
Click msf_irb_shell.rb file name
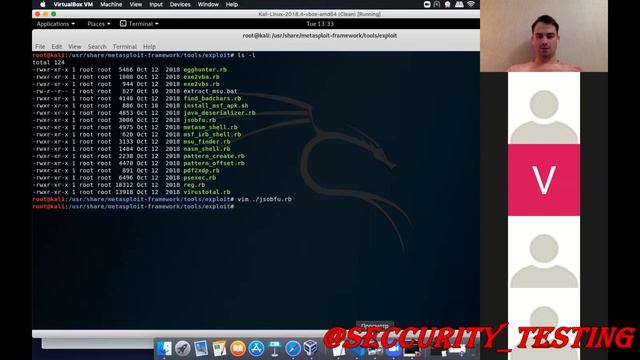click(x=212, y=134)
